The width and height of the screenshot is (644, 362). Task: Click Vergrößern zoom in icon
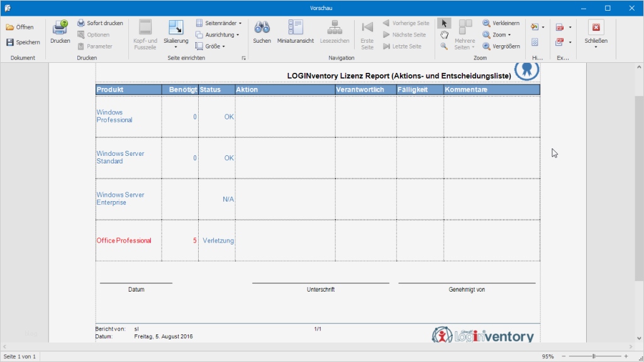pyautogui.click(x=487, y=47)
